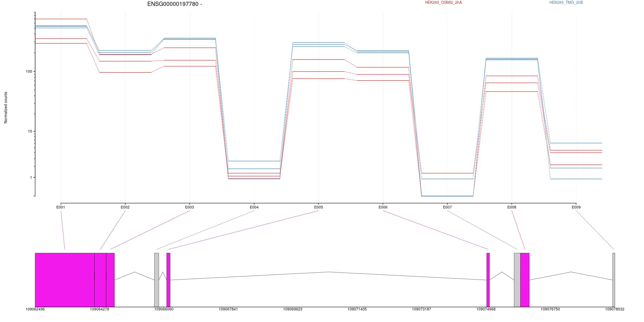The height and width of the screenshot is (322, 644).
Task: Click genomic coordinate 109074968
Action: pyautogui.click(x=486, y=309)
